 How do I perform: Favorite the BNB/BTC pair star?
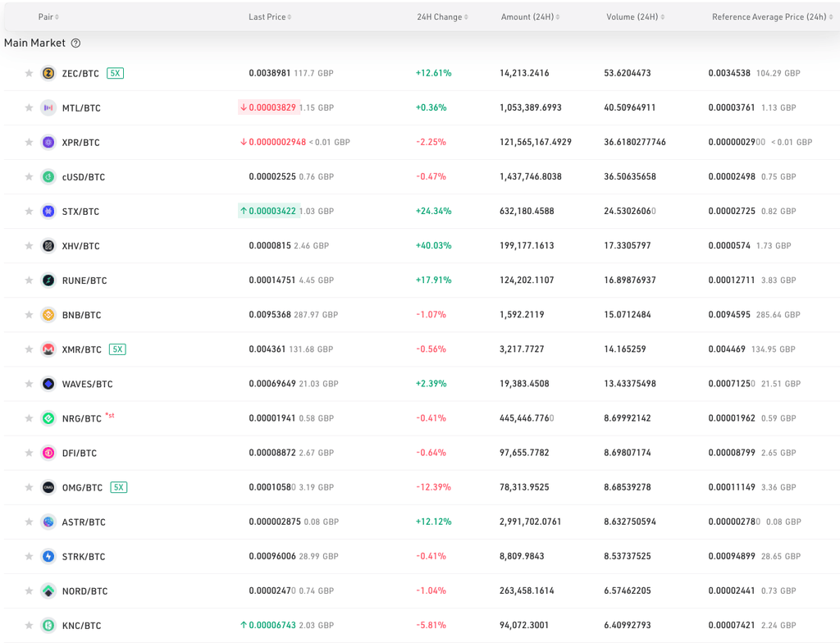point(29,315)
